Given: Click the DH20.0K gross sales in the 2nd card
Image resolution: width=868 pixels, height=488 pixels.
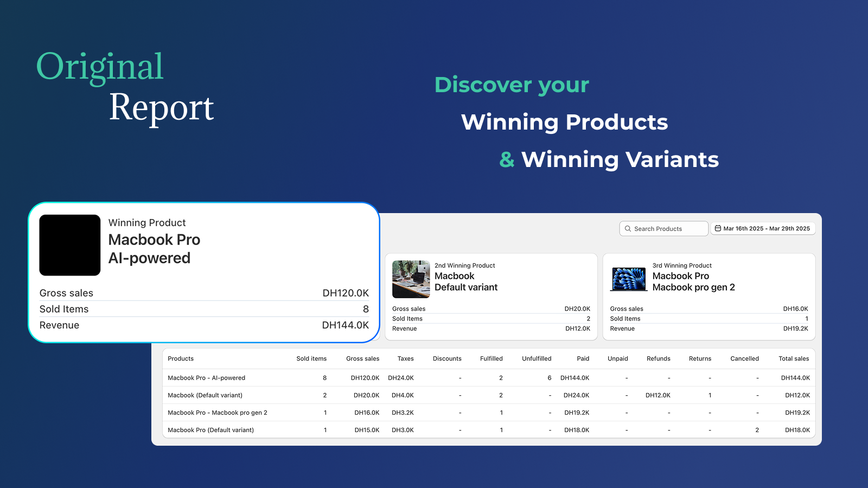Looking at the screenshot, I should pos(577,309).
